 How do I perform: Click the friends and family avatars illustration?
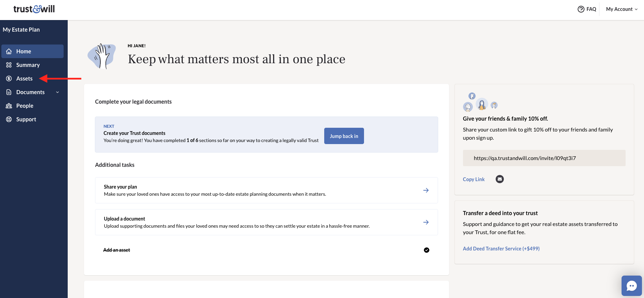pos(480,102)
